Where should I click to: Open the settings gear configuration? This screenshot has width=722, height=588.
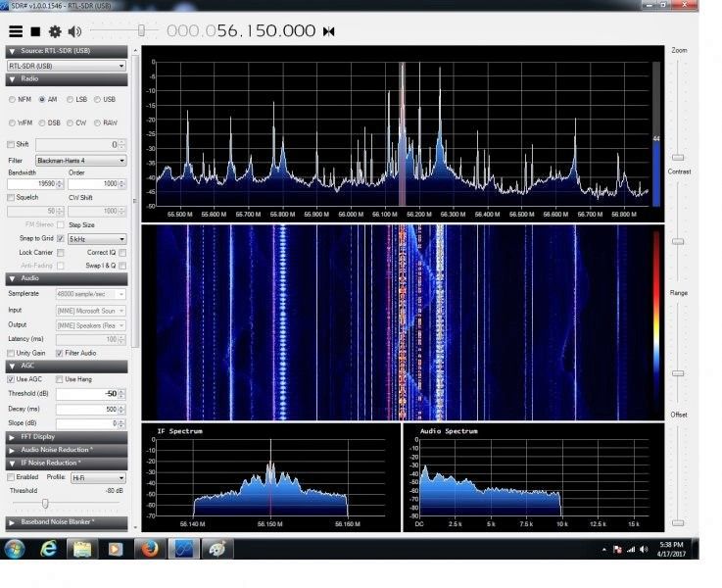55,31
